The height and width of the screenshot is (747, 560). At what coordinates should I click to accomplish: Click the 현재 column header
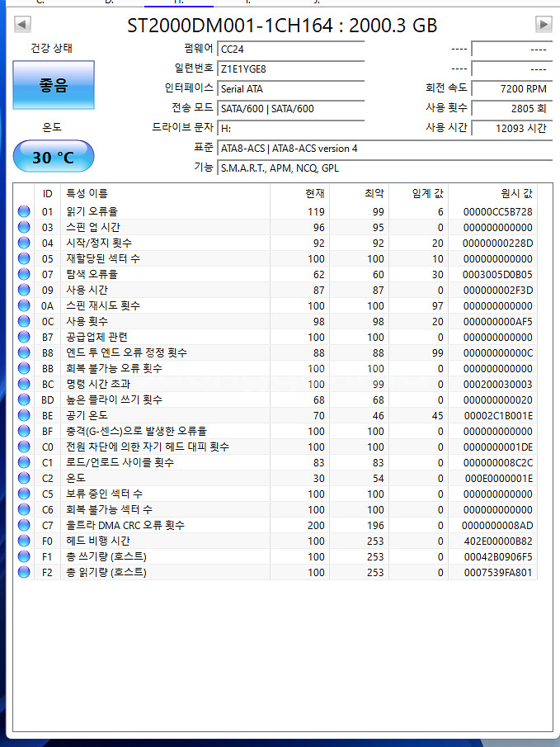(x=299, y=193)
